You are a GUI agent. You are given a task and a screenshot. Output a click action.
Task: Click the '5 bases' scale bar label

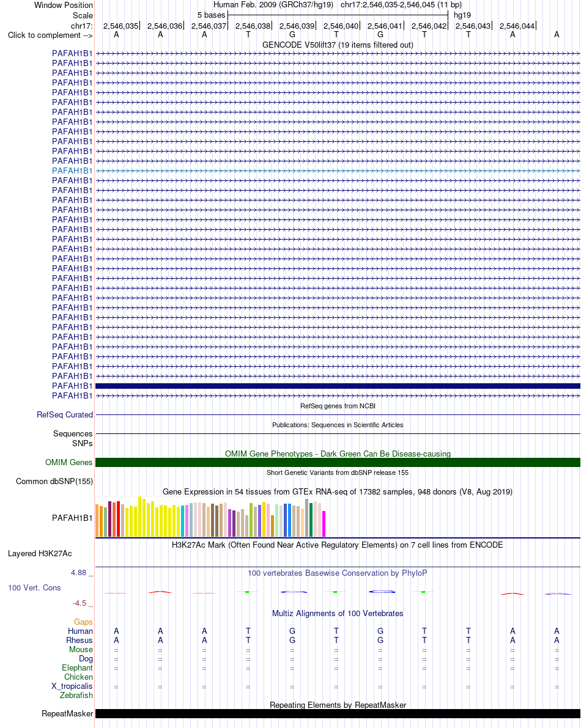coord(212,15)
